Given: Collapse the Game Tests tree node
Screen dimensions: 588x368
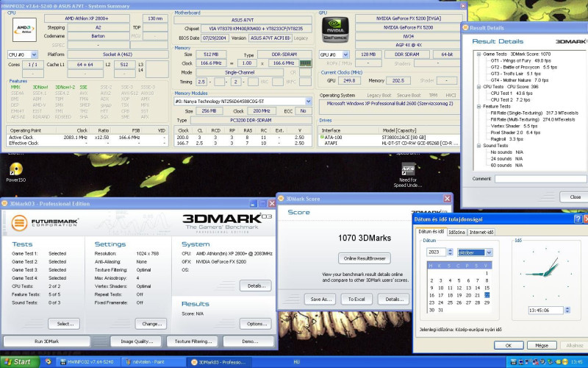Looking at the screenshot, I should coord(479,54).
